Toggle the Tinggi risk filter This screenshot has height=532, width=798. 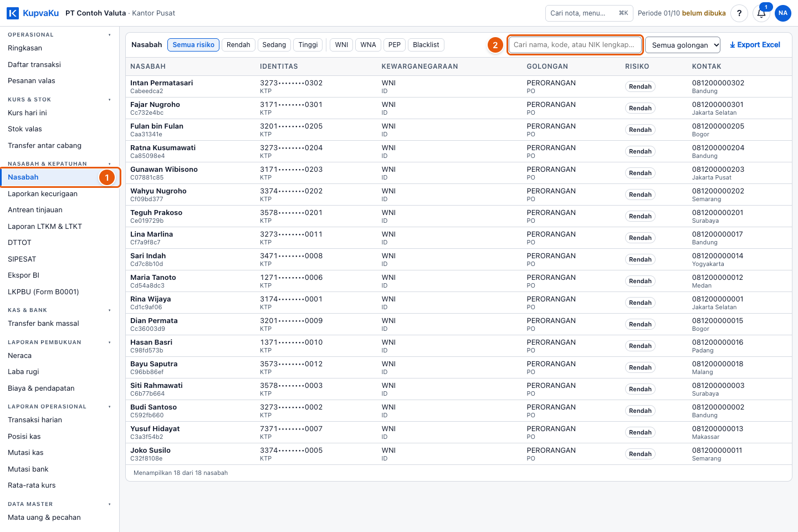[x=308, y=45]
